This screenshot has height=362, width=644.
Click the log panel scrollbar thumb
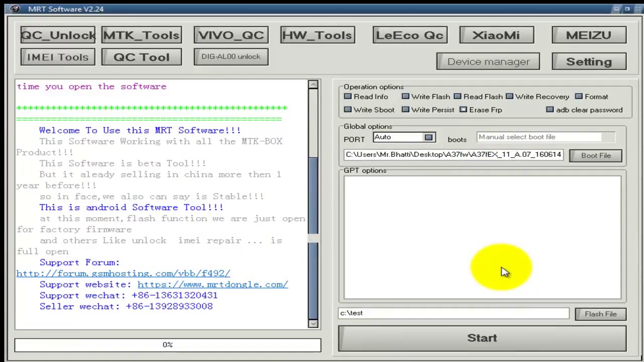coord(313,238)
